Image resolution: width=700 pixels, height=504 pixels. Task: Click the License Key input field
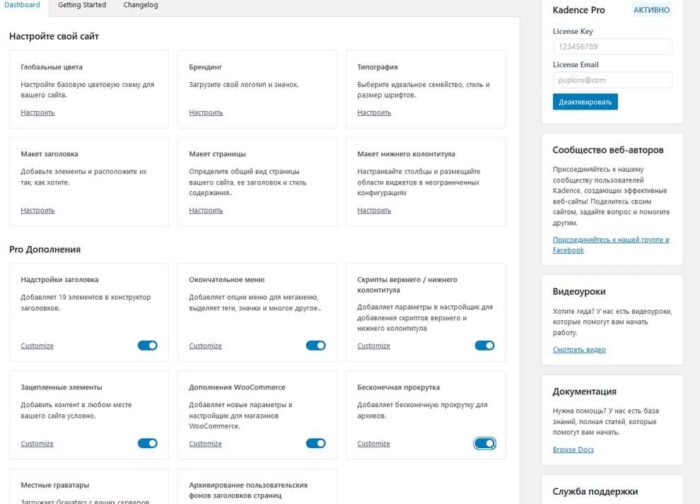click(612, 46)
